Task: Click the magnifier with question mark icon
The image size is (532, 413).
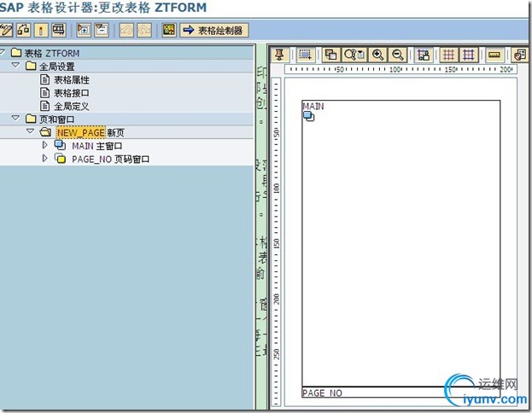Action: tap(354, 55)
